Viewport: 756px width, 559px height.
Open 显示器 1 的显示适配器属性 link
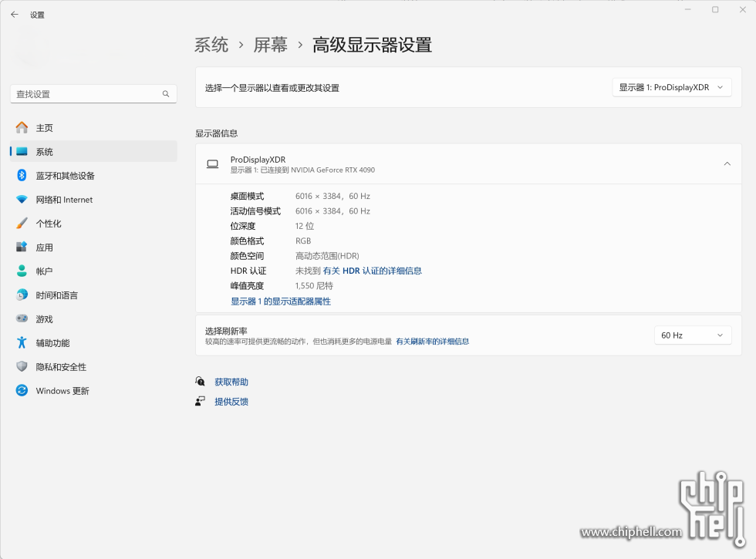pos(281,301)
